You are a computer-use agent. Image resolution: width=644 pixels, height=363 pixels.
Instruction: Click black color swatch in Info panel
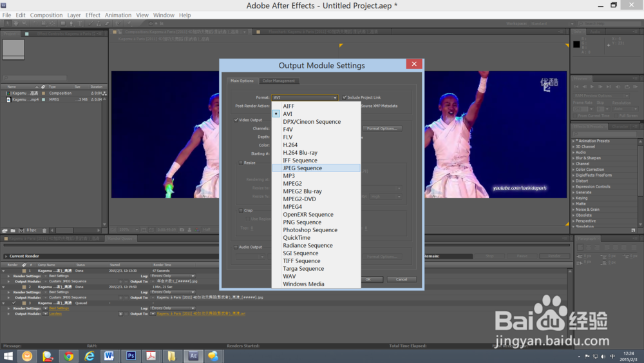pyautogui.click(x=576, y=44)
